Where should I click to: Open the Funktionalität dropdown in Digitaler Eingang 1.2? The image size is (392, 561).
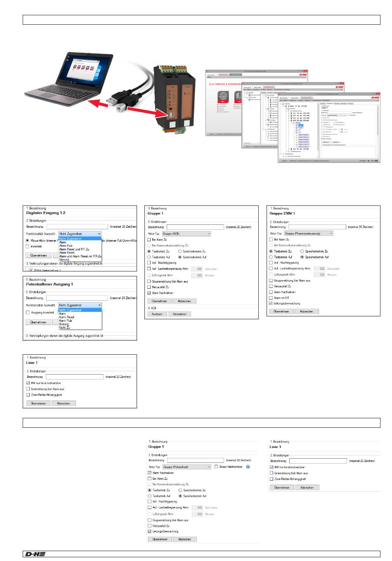(80, 233)
